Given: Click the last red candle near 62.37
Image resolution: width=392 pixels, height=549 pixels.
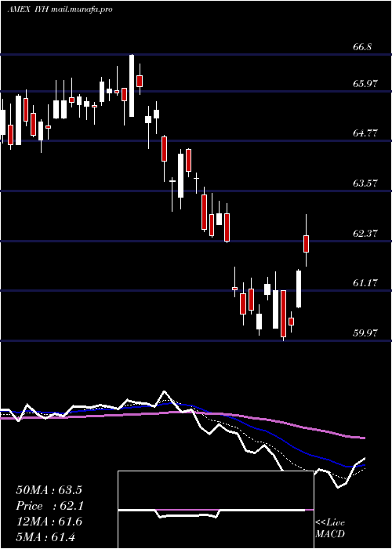Looking at the screenshot, I should (307, 244).
